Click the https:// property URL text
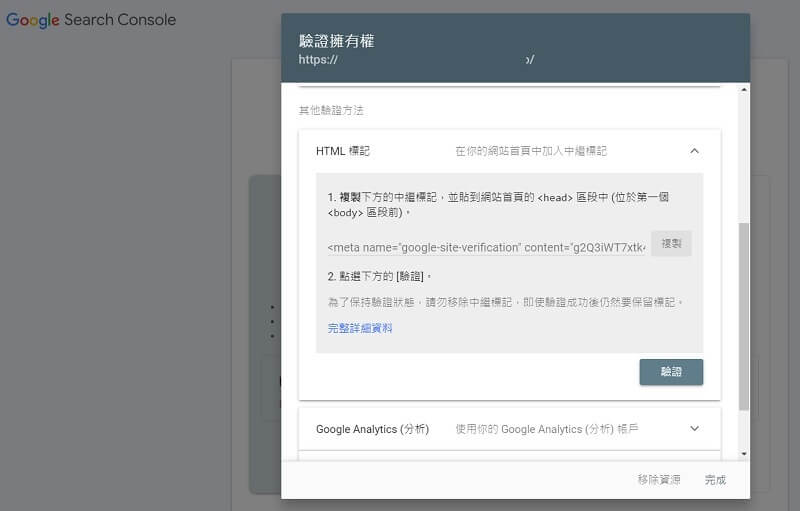800x511 pixels. click(318, 60)
